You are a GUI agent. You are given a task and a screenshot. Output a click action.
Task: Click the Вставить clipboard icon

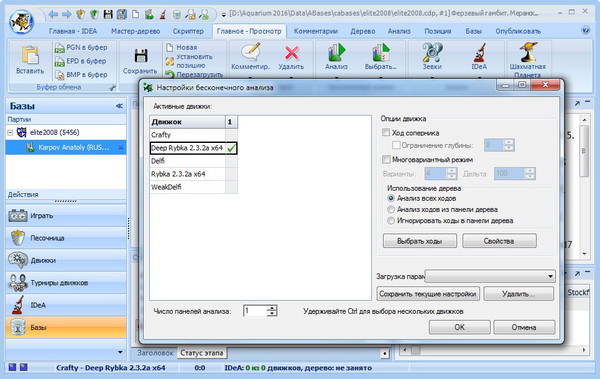[30, 55]
